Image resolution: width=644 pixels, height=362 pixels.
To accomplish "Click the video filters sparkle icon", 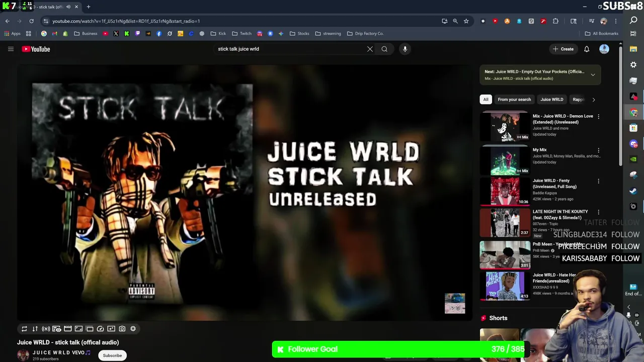I will click(111, 329).
